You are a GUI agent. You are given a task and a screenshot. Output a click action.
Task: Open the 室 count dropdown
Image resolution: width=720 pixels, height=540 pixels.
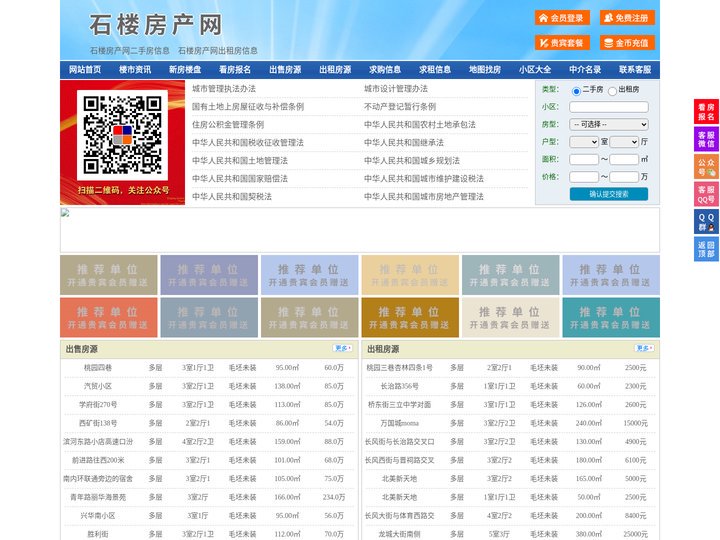584,142
